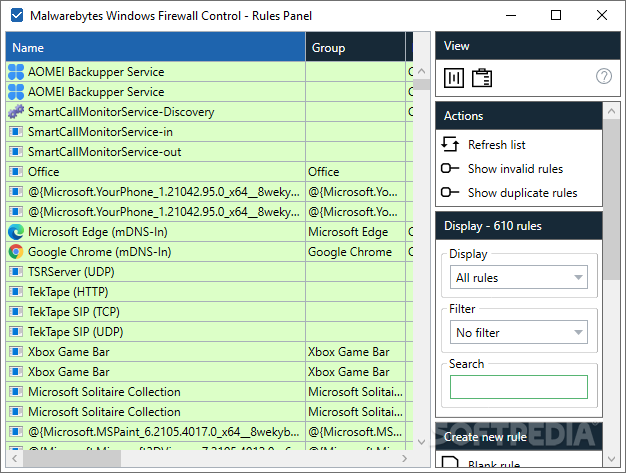Screen dimensions: 626x473
Task: Select the TSRServer (UDP) rule
Action: [71, 272]
